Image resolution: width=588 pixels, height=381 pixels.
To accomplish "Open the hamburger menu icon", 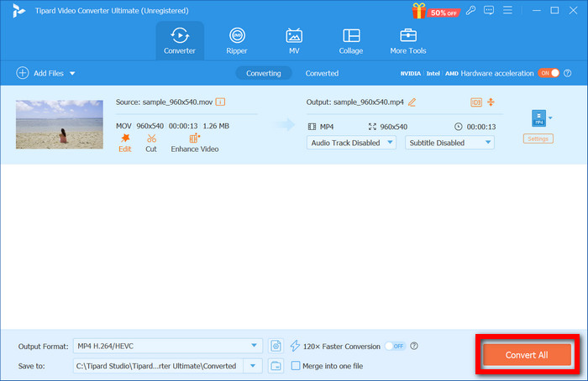I will pyautogui.click(x=507, y=10).
